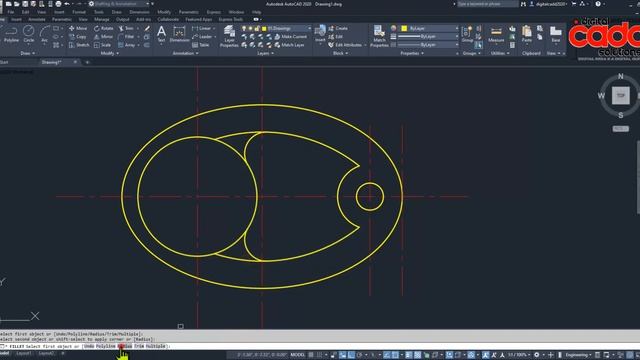
Task: Switch to the Drawing1 file tab
Action: [51, 62]
